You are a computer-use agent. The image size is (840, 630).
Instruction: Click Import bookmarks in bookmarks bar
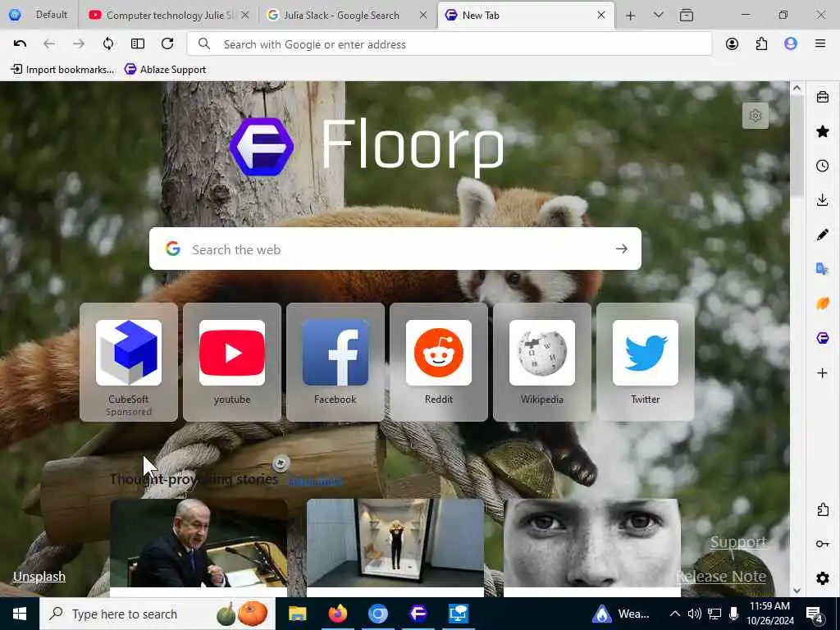click(x=62, y=69)
